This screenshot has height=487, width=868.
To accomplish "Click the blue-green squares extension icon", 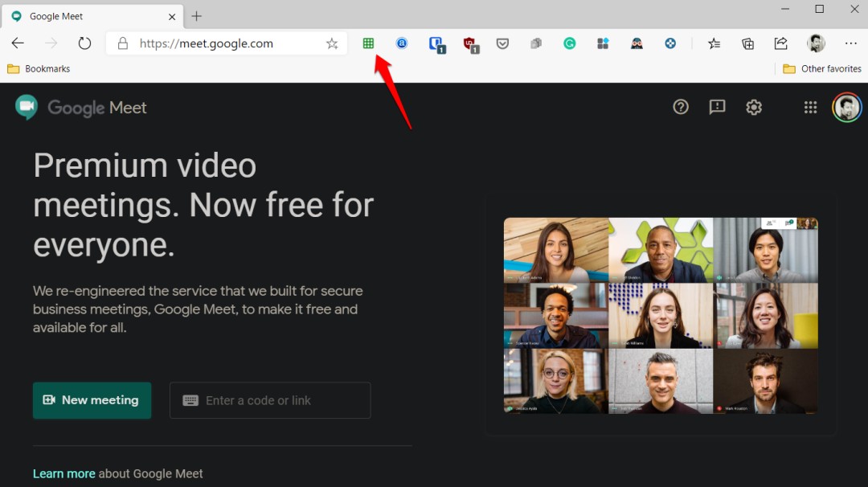I will pyautogui.click(x=603, y=43).
